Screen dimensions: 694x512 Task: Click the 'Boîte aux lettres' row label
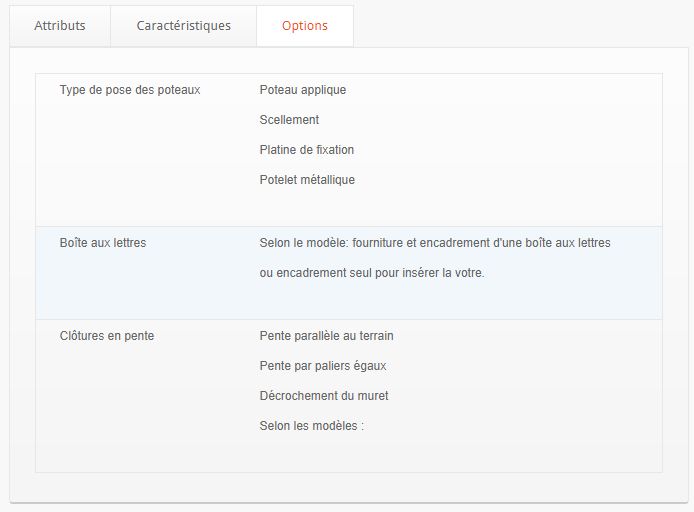click(103, 243)
